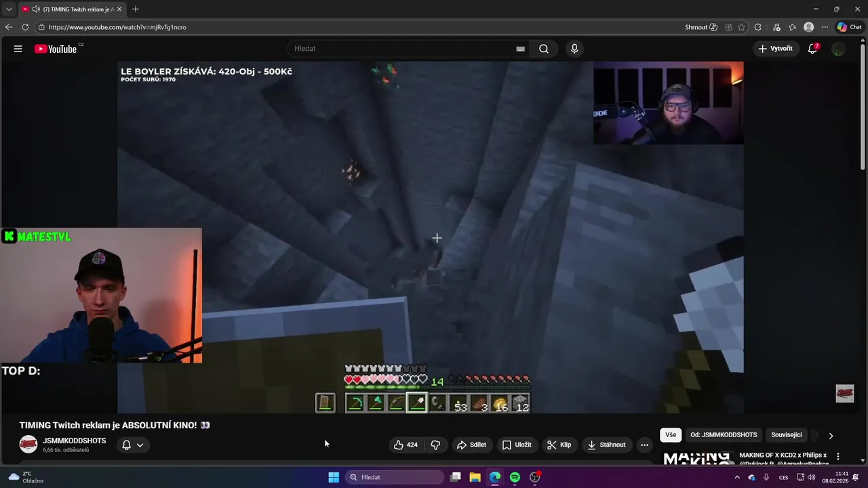Show hidden system tray icons chevron
This screenshot has width=868, height=488.
[737, 477]
